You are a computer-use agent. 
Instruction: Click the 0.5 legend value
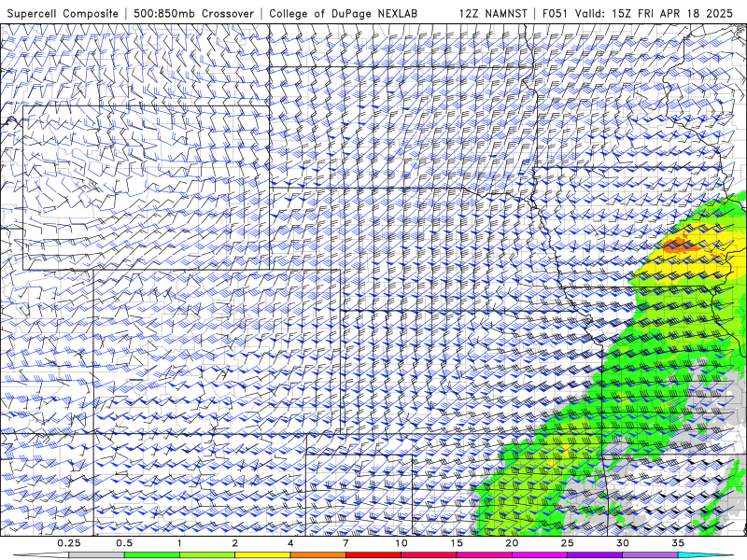coord(124,543)
